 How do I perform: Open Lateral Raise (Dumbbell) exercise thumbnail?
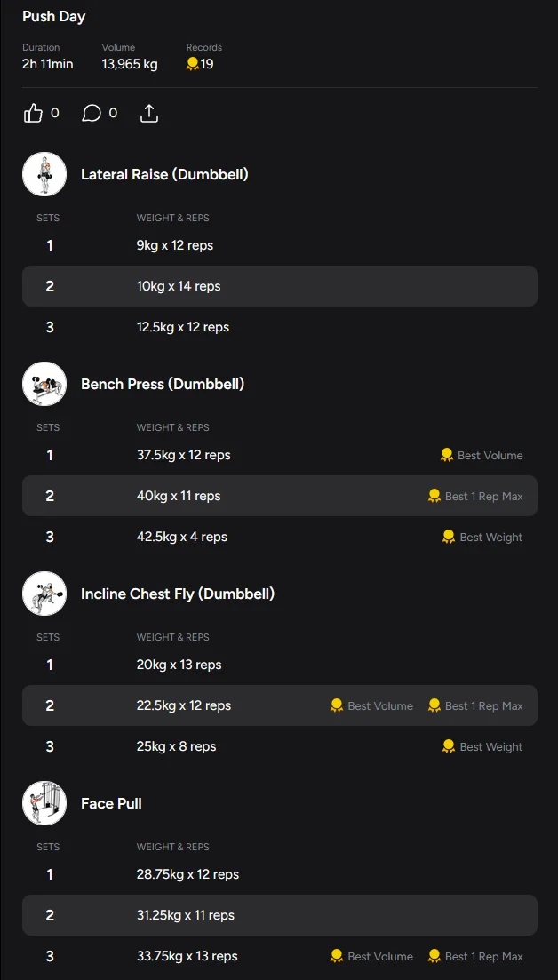click(44, 174)
